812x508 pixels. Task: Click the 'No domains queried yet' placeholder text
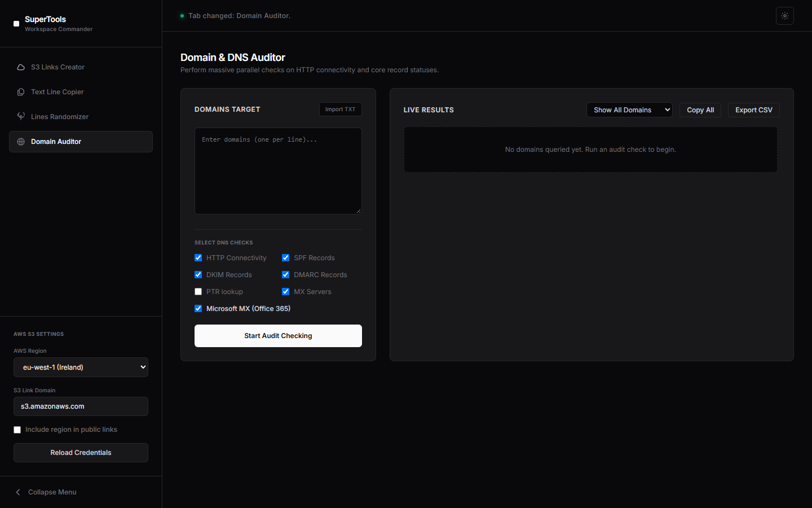pyautogui.click(x=590, y=150)
